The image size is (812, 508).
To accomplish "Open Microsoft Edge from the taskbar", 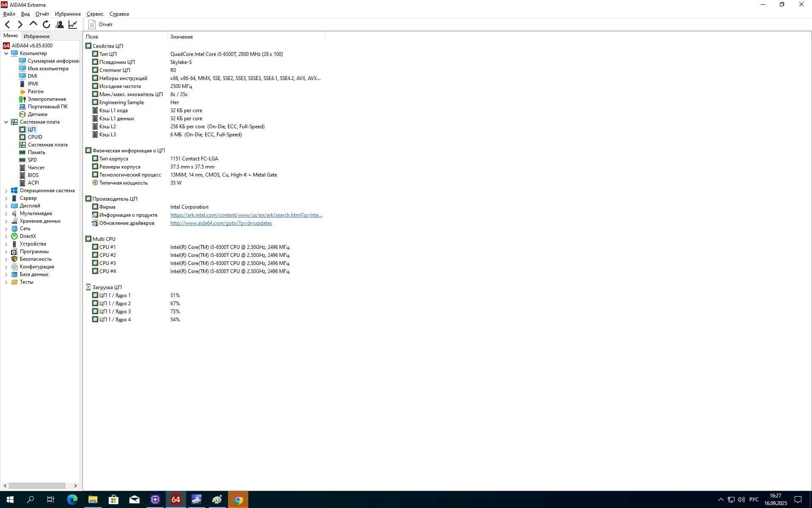I will point(72,500).
